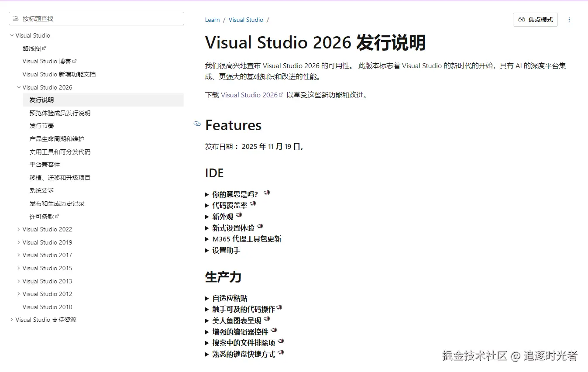This screenshot has height=372, width=588.
Task: Open 实用工具和可分发代码 page
Action: click(60, 152)
